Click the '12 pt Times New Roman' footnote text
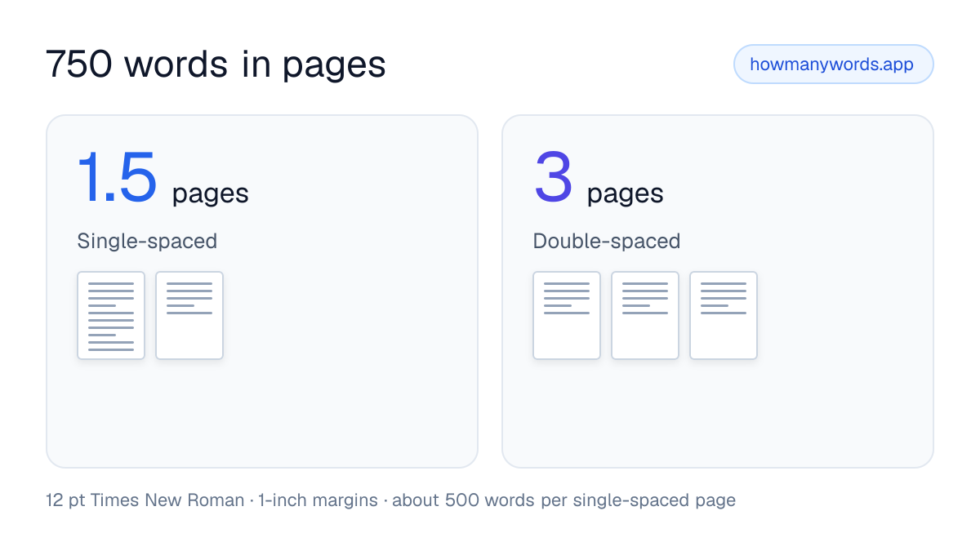 click(x=145, y=500)
